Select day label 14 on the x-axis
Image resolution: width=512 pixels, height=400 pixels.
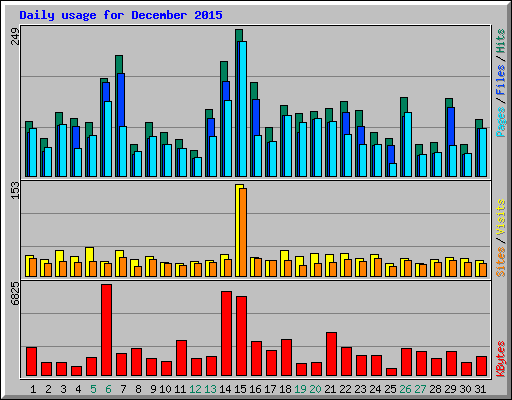pyautogui.click(x=225, y=389)
